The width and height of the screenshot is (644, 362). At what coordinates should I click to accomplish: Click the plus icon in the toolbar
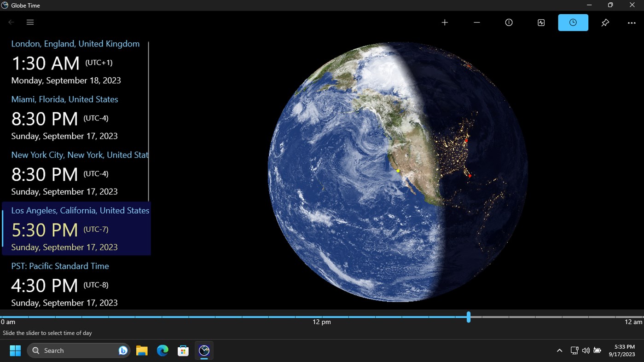point(445,23)
